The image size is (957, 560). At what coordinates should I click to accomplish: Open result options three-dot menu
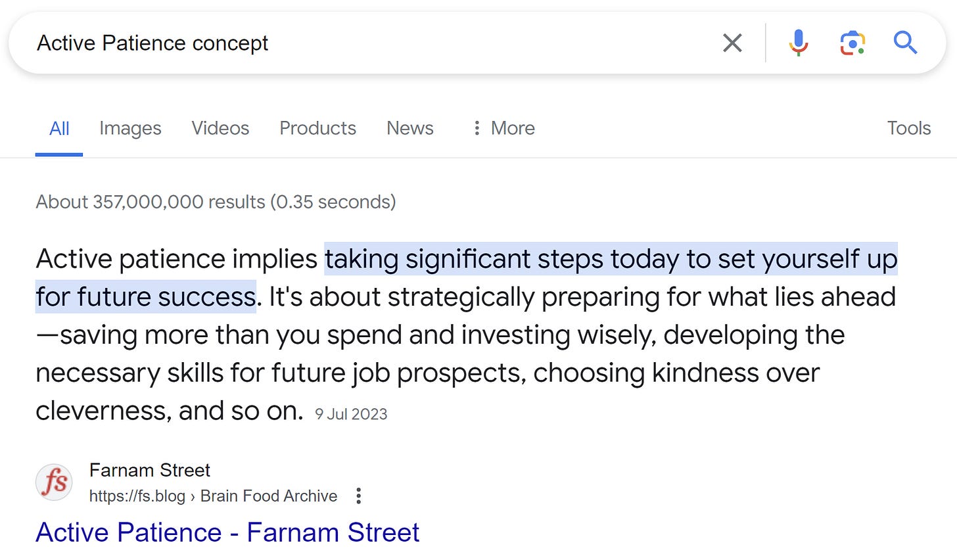coord(358,496)
